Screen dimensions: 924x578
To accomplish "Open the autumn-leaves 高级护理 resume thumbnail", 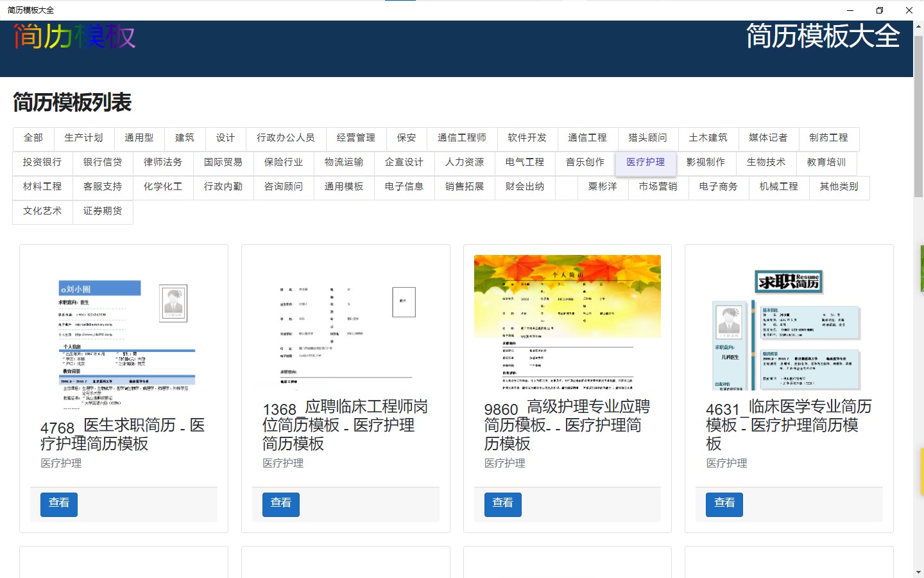I will tap(567, 322).
